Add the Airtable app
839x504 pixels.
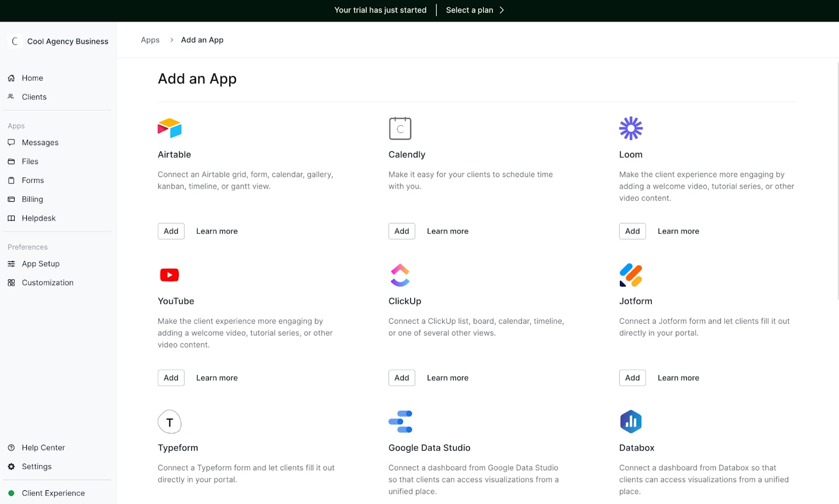click(171, 231)
